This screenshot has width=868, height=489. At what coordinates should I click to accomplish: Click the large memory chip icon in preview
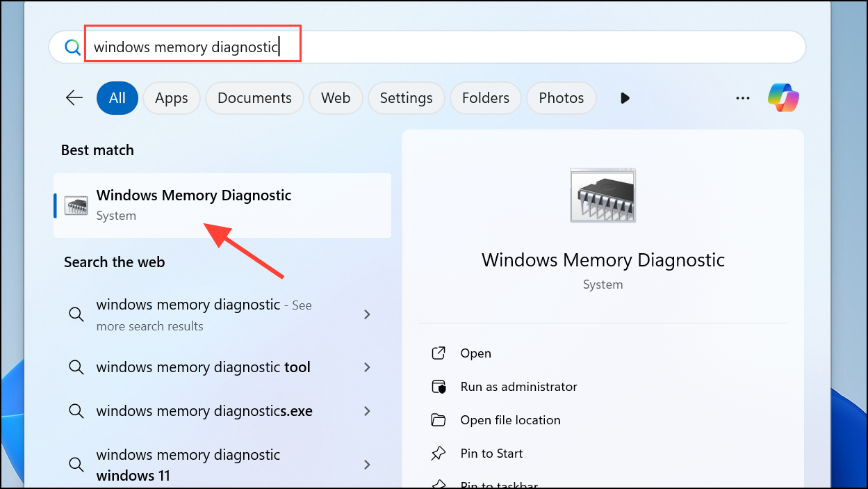tap(603, 195)
